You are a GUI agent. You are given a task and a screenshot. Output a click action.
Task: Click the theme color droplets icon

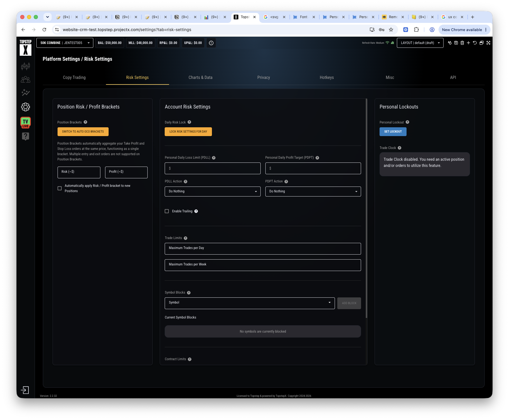450,43
